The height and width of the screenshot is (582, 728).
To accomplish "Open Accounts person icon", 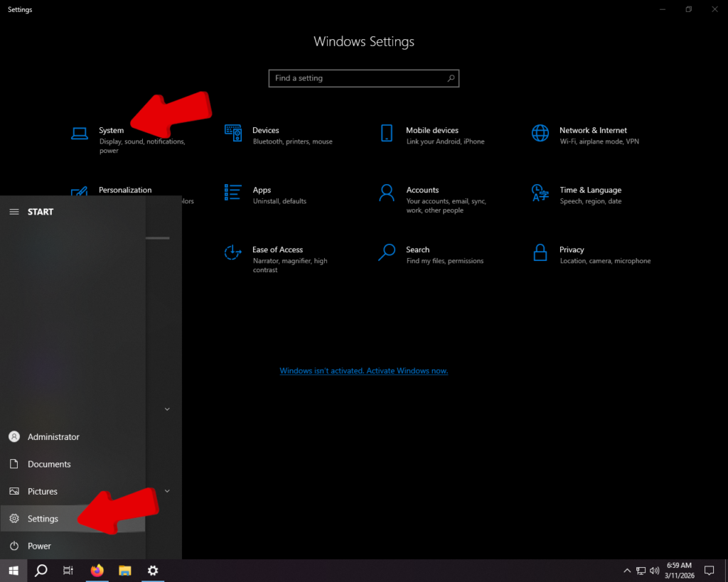I will click(387, 193).
